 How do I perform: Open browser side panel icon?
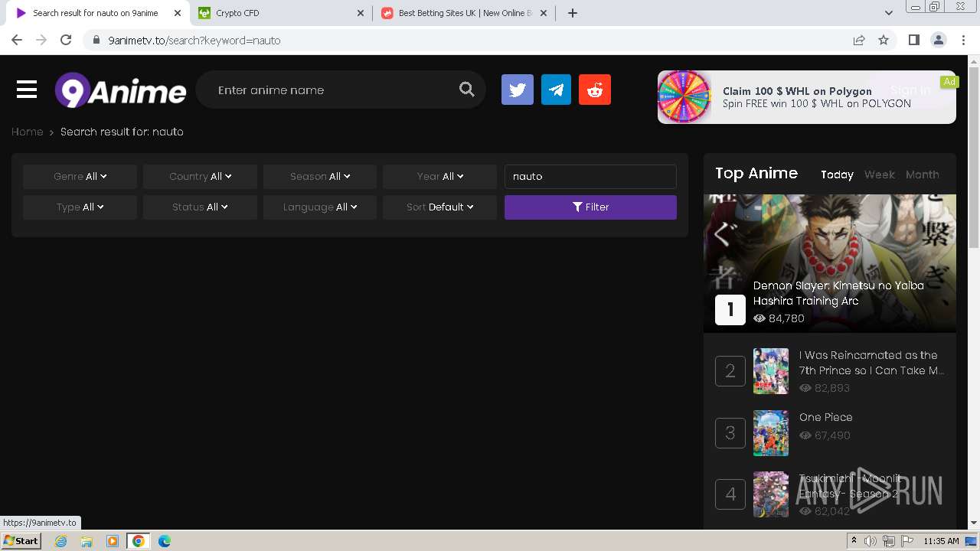coord(913,40)
